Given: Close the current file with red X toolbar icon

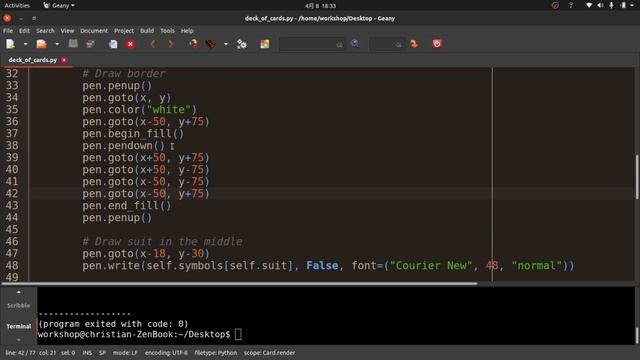Looking at the screenshot, I should click(x=131, y=44).
